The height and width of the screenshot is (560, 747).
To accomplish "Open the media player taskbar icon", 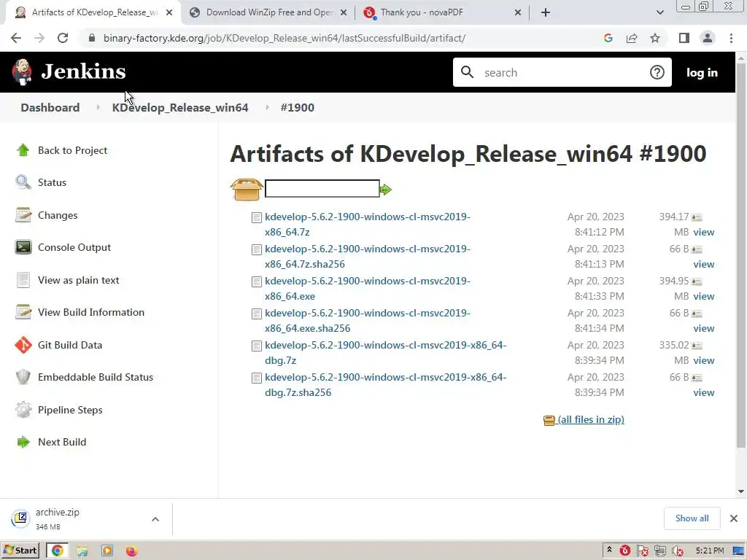I will tap(107, 551).
